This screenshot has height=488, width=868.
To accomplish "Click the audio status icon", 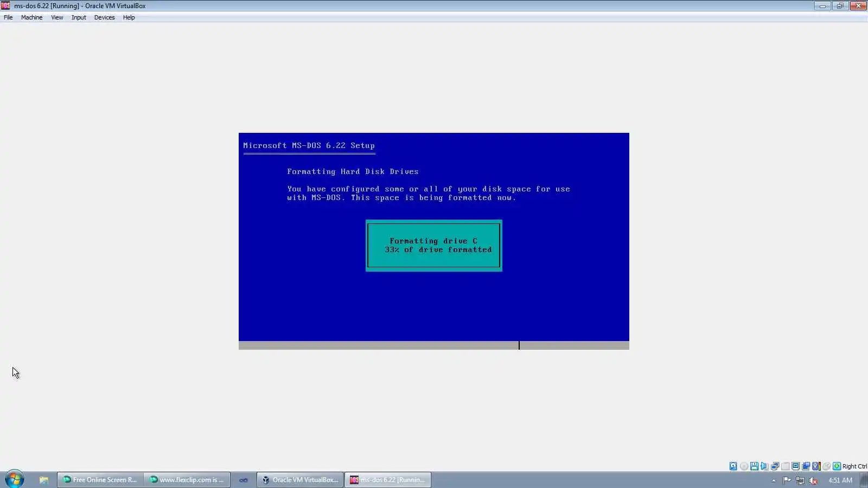I will 764,466.
